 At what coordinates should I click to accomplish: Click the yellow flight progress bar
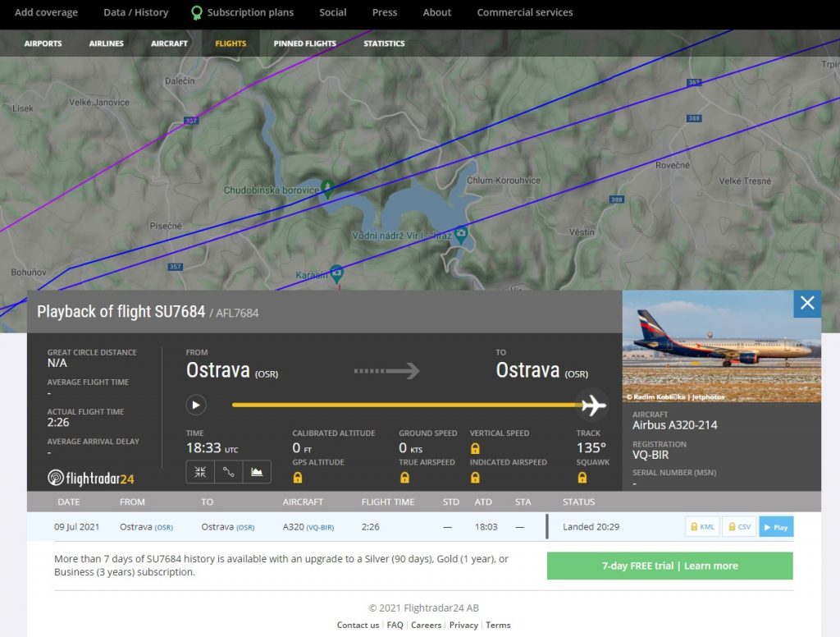pyautogui.click(x=406, y=405)
